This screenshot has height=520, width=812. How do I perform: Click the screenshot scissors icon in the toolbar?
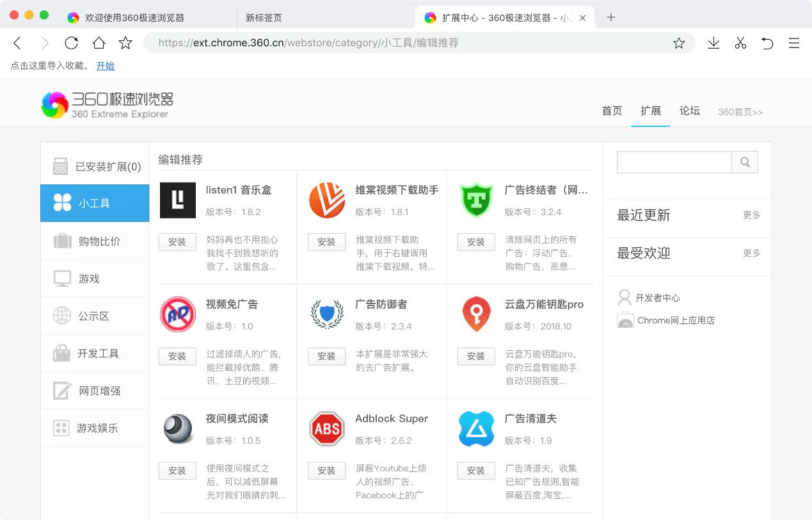click(x=740, y=43)
